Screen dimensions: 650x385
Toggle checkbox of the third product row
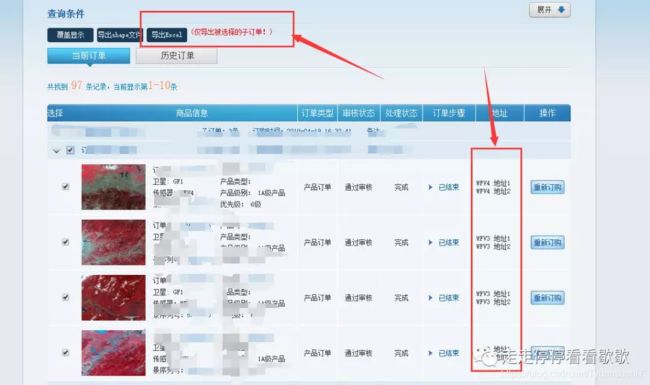coord(65,297)
